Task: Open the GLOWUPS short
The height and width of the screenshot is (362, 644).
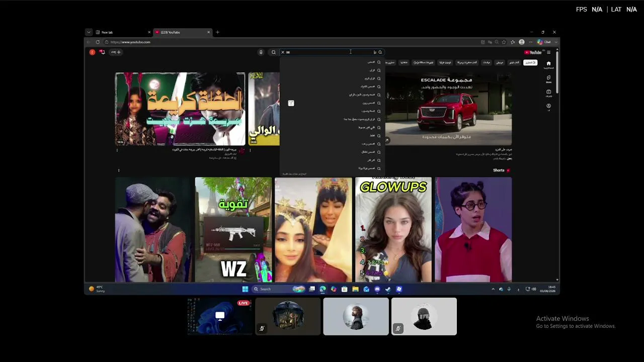Action: [393, 229]
